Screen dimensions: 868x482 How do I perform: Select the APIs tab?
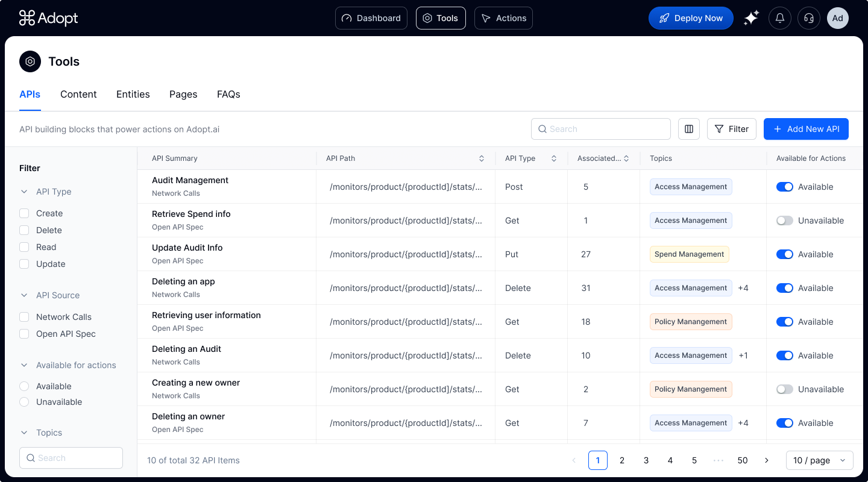pyautogui.click(x=30, y=94)
